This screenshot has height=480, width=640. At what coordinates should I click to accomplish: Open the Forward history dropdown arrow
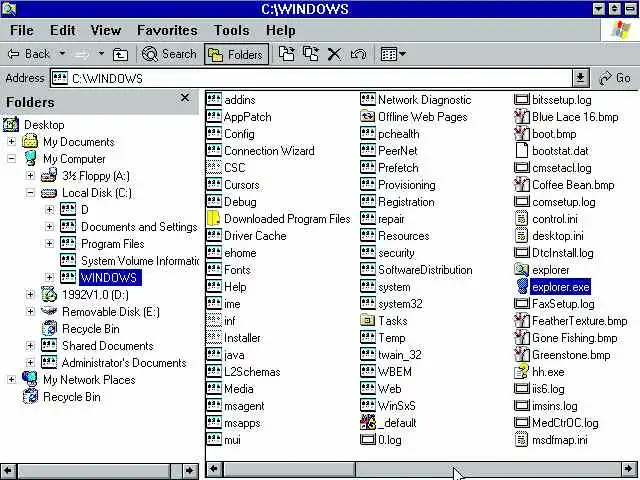coord(101,53)
